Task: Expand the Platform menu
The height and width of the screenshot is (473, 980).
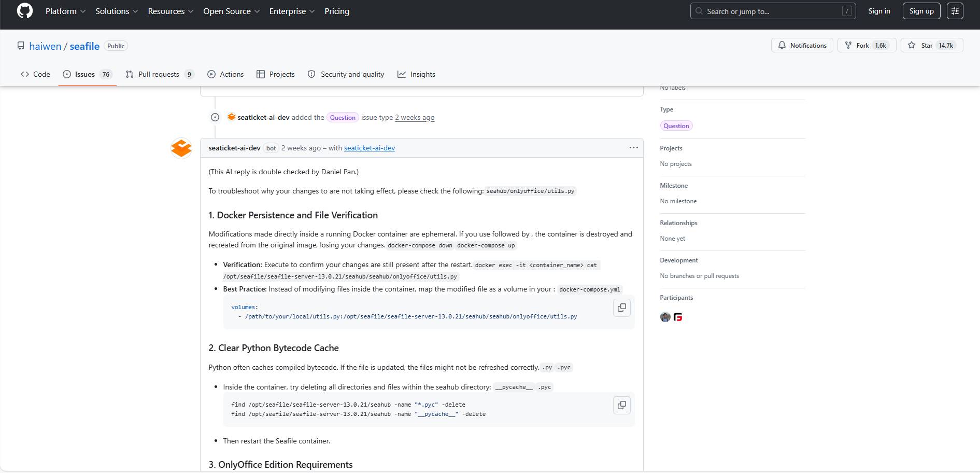Action: (x=65, y=11)
